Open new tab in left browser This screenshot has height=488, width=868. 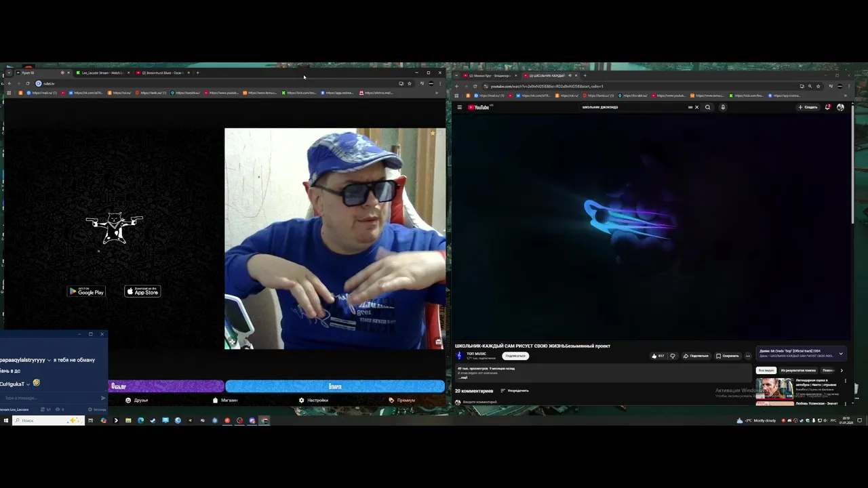click(197, 73)
